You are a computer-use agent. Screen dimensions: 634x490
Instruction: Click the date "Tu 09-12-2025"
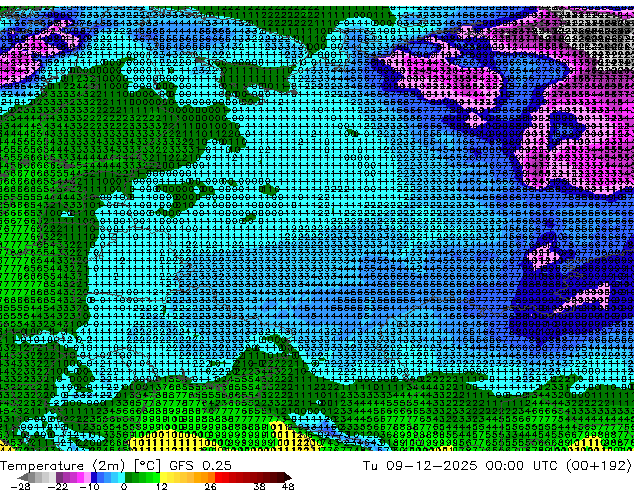click(x=420, y=466)
